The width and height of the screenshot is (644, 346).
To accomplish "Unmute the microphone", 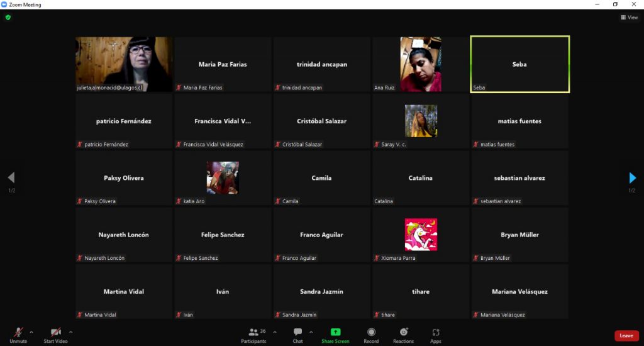I will [x=18, y=333].
